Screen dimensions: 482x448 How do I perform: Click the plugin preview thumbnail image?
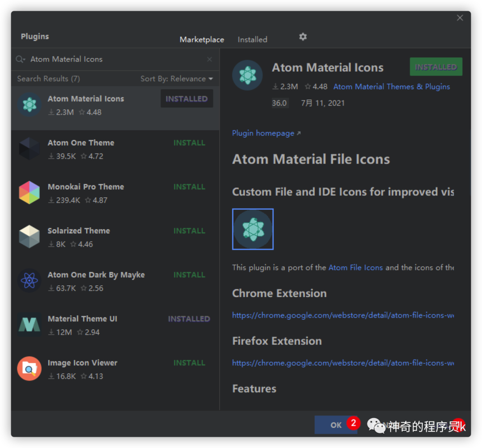(253, 229)
